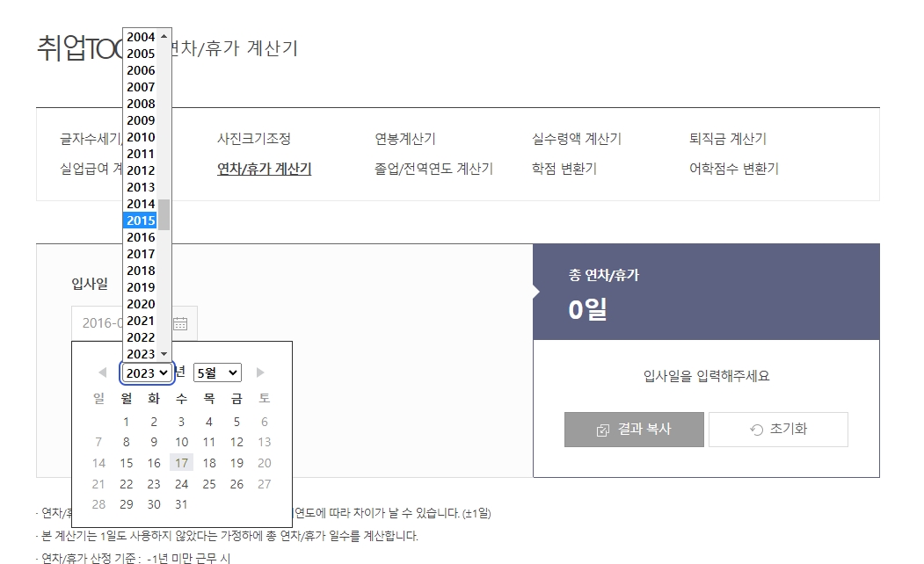
Task: Click reset icon on 초기화 button
Action: (753, 429)
